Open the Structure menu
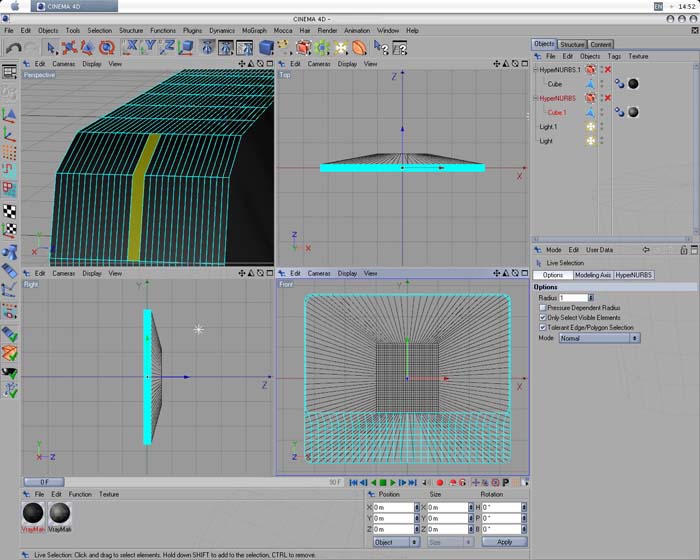The width and height of the screenshot is (700, 560). point(131,30)
